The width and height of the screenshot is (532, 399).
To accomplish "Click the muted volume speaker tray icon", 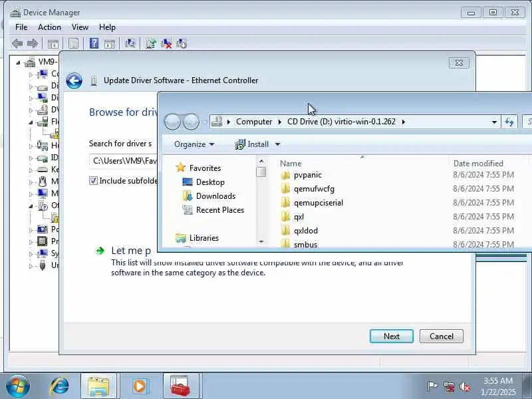I will (x=464, y=386).
